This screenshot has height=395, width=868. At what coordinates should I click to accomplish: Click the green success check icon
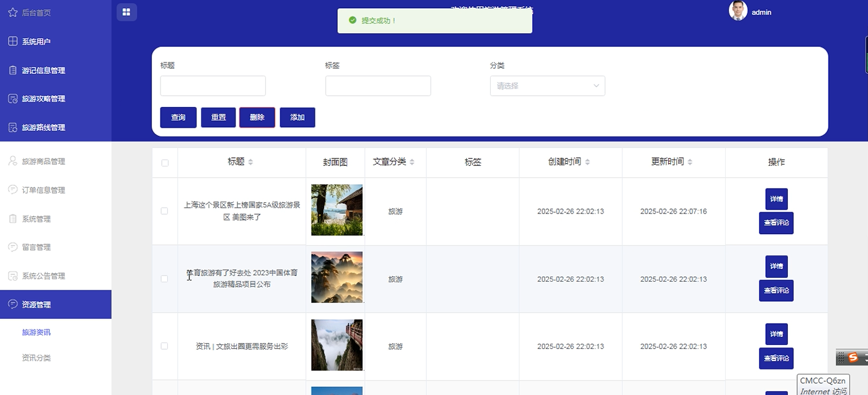coord(353,21)
